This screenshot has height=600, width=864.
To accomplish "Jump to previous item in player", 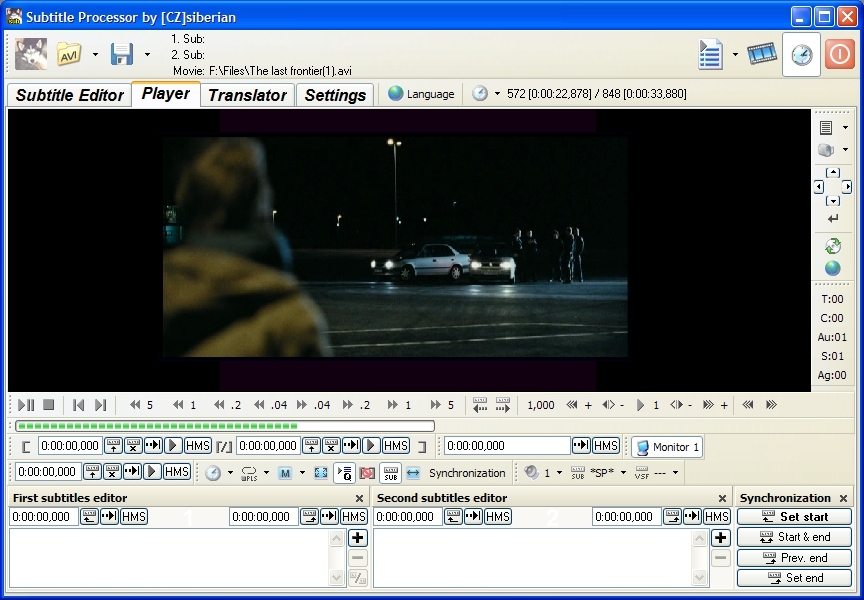I will point(78,405).
